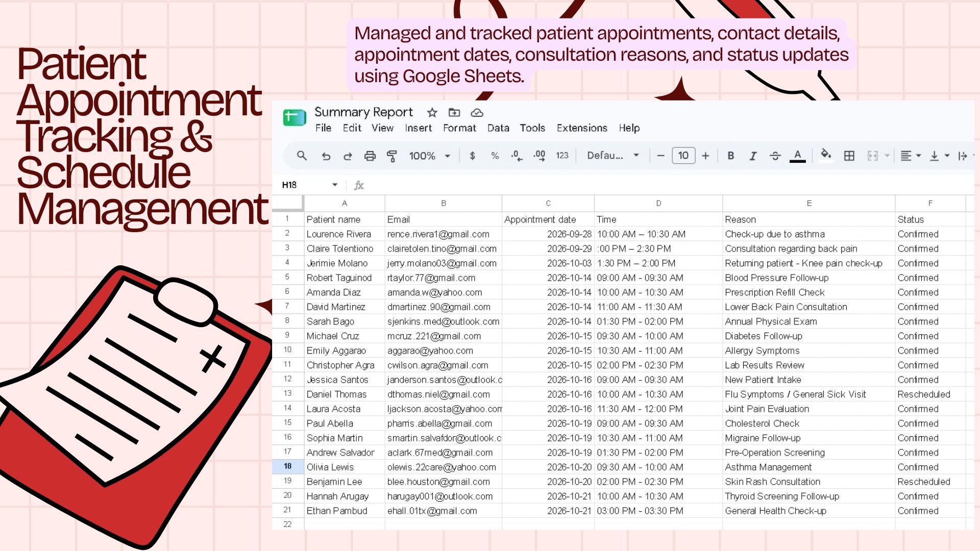Screen dimensions: 980x551
Task: Toggle strikethrough formatting
Action: [775, 156]
